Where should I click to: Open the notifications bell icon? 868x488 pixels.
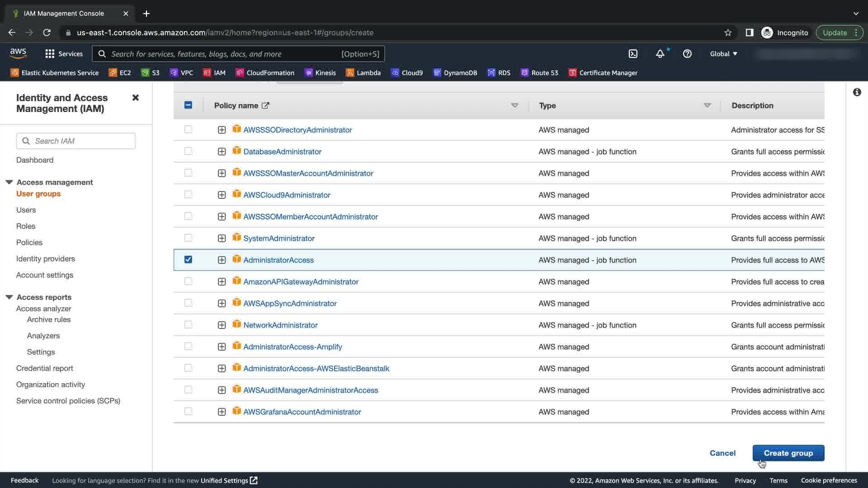tap(660, 54)
